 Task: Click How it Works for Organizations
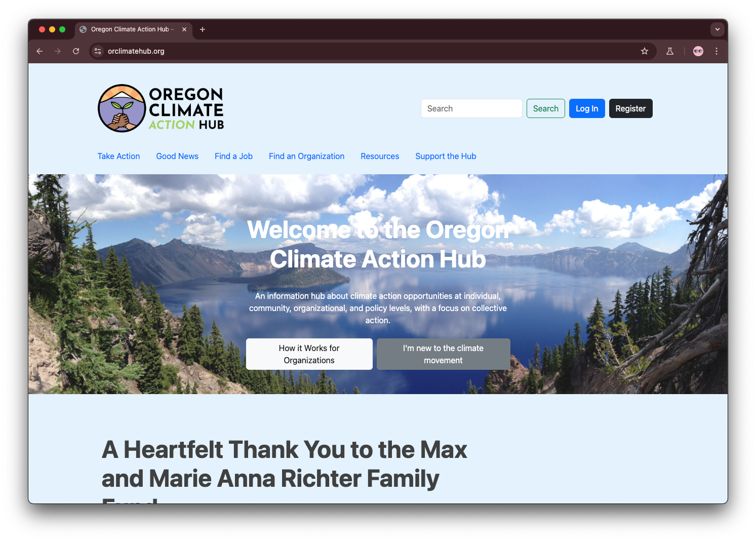(309, 354)
